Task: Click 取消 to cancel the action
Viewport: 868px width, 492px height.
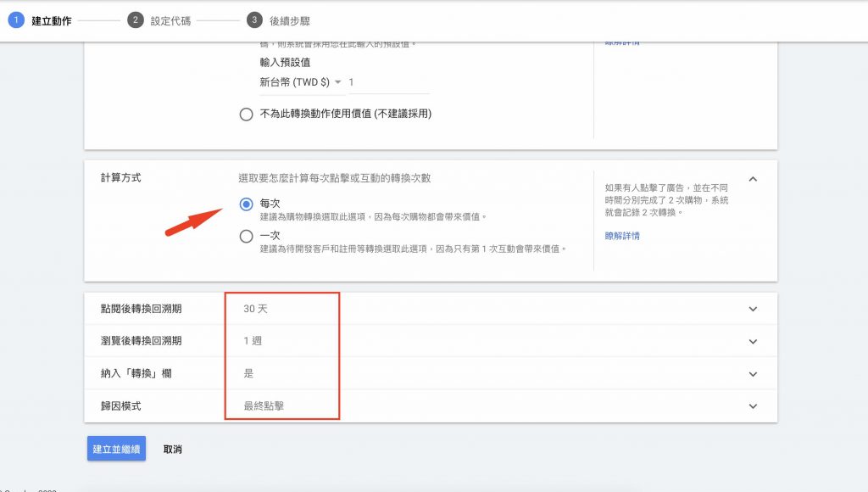Action: [x=173, y=449]
